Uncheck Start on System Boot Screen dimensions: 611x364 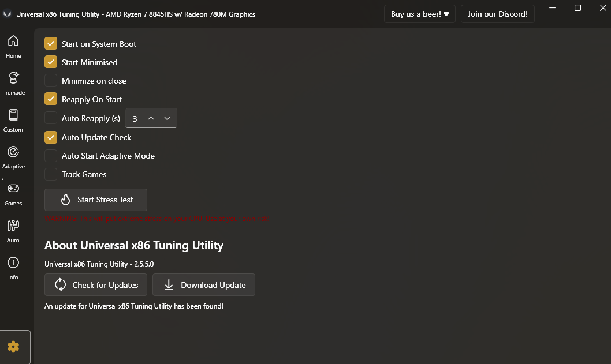point(51,44)
